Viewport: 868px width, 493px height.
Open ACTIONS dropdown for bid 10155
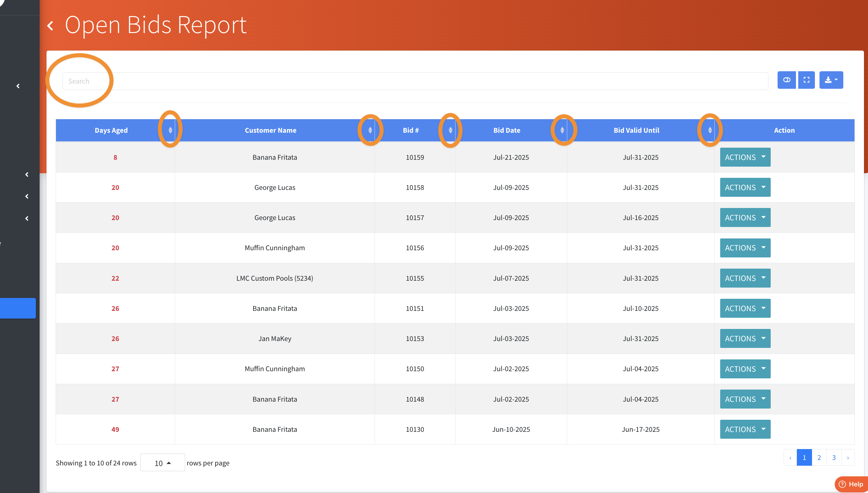pos(745,278)
